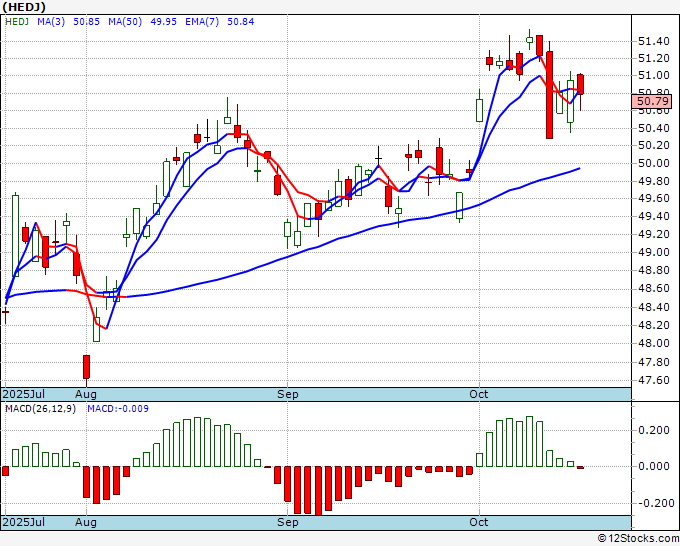Click the 49.20 price axis label
This screenshot has width=680, height=546.
point(654,234)
